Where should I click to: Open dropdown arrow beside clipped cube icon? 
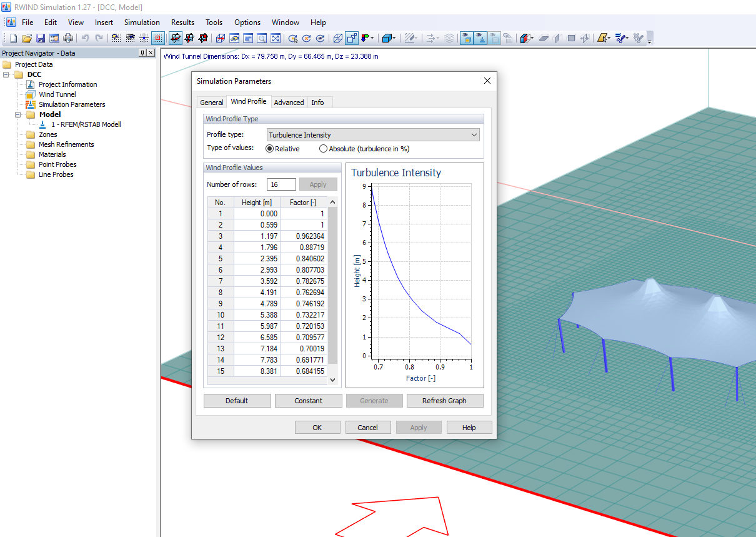coord(532,38)
